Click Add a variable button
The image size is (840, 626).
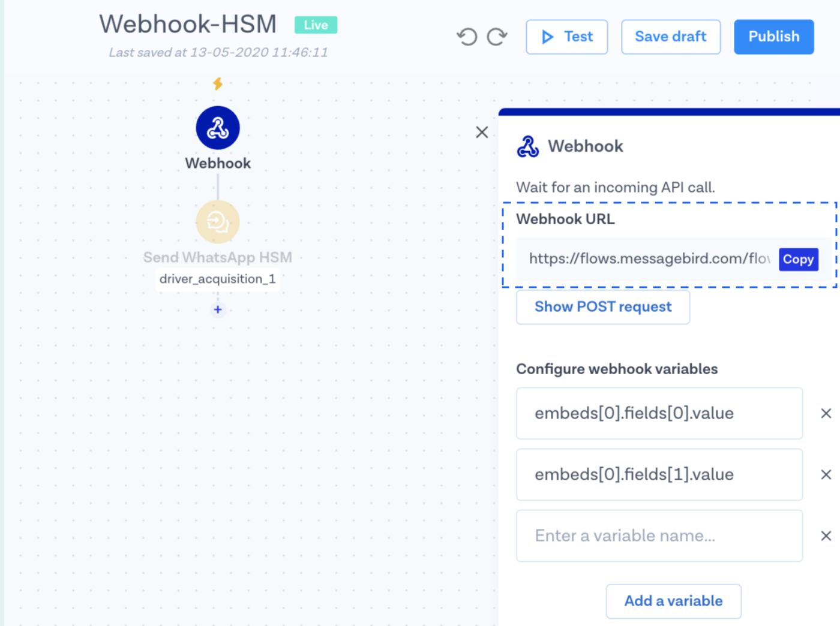[x=673, y=601]
